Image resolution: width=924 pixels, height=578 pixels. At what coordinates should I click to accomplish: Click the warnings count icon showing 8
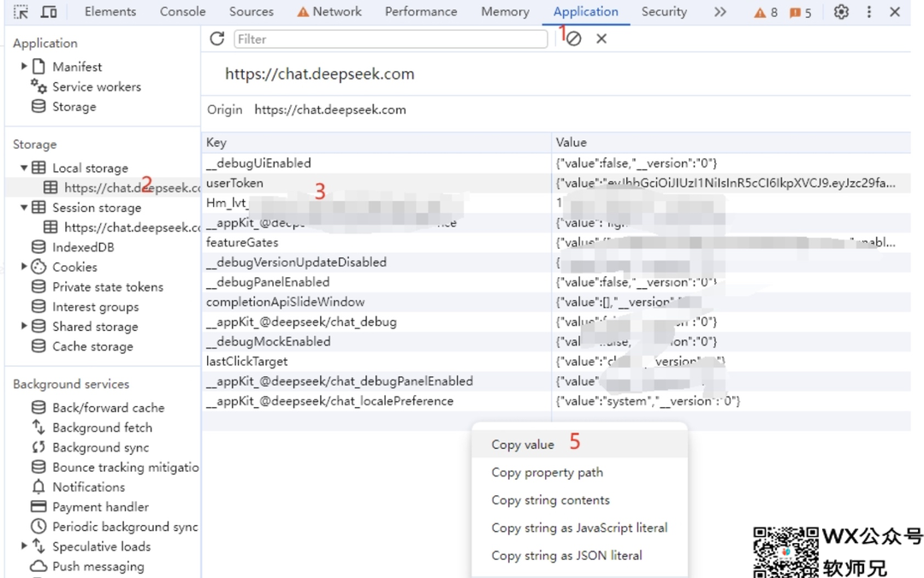[766, 12]
